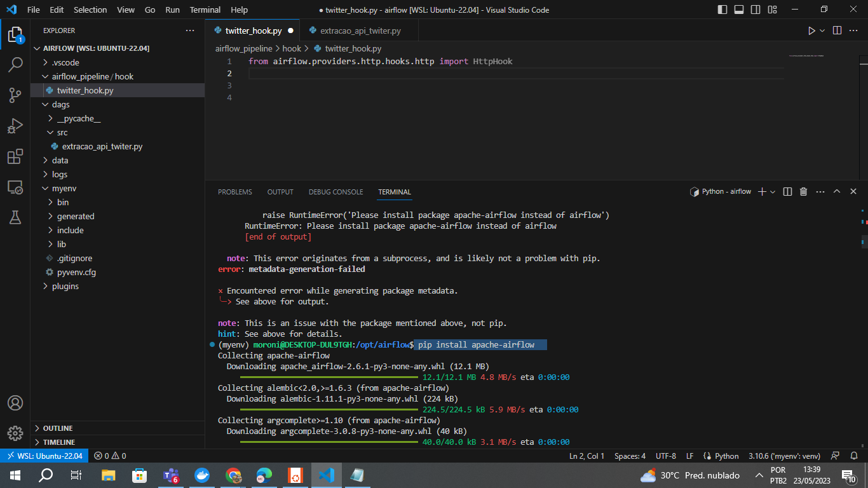Open the Manage gear menu
Image resolution: width=868 pixels, height=488 pixels.
15,433
